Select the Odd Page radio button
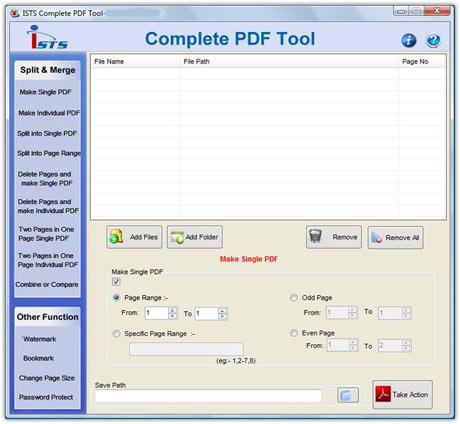The image size is (460, 424). pyautogui.click(x=293, y=298)
